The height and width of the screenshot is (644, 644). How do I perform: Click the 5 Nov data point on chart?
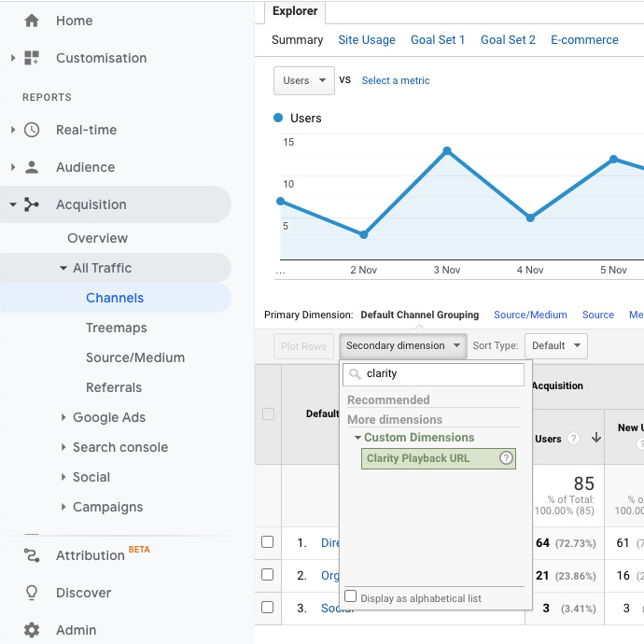coord(613,159)
